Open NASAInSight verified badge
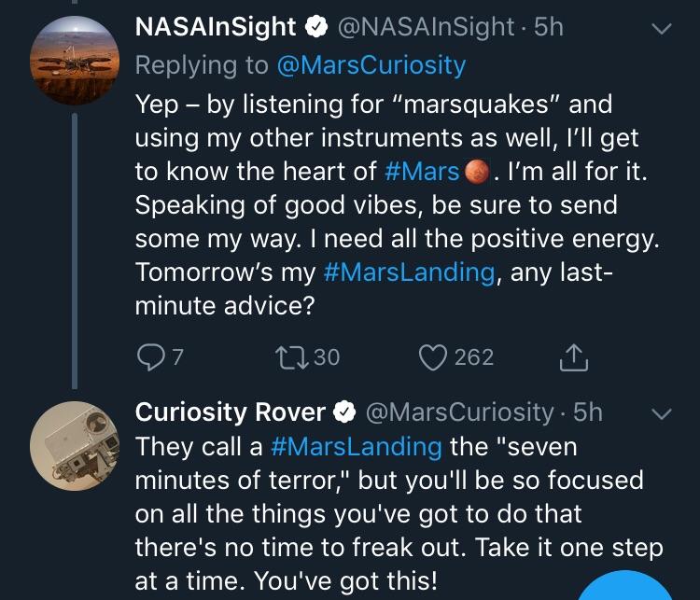700x600 pixels. coord(316,27)
